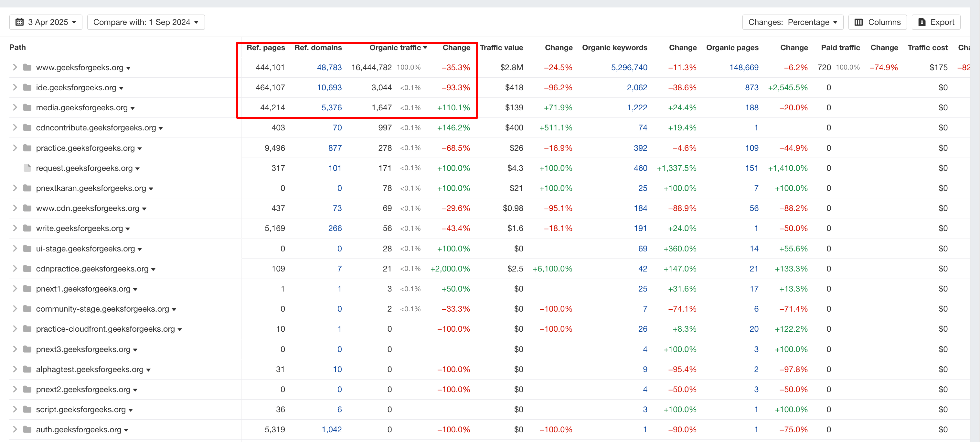Click the 464,107 ref. pages cell

click(270, 88)
